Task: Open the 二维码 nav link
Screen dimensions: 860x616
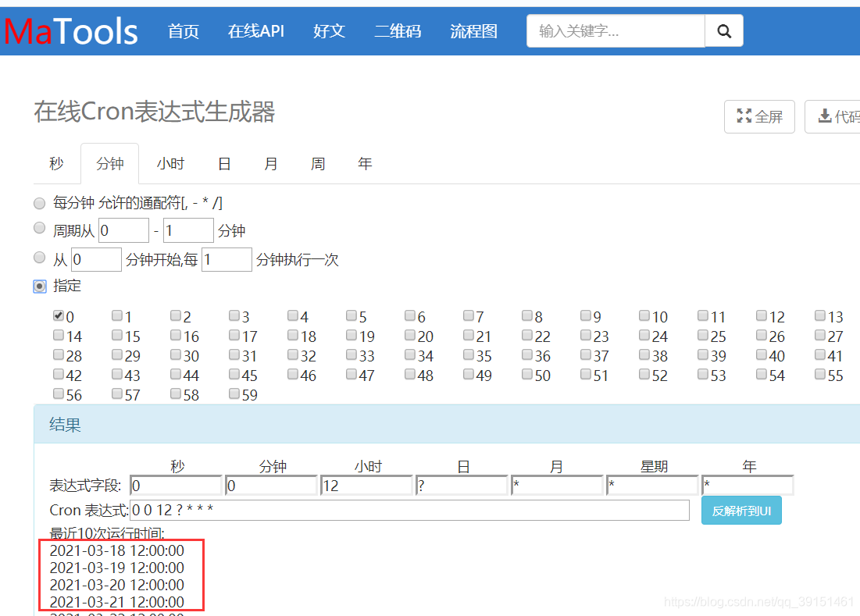Action: [x=398, y=31]
